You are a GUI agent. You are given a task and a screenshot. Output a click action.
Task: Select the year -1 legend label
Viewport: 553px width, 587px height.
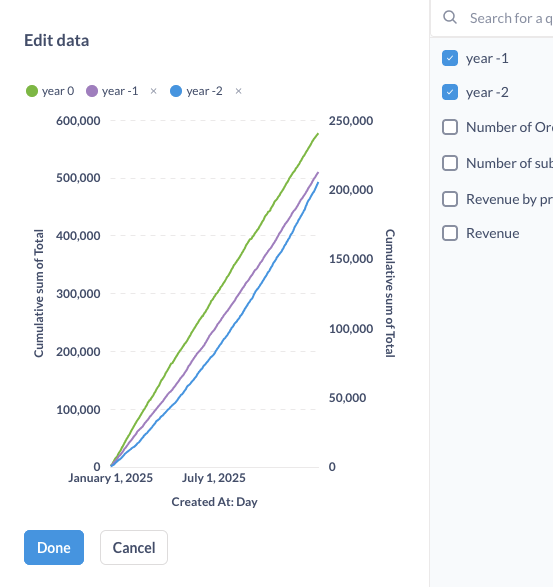120,91
